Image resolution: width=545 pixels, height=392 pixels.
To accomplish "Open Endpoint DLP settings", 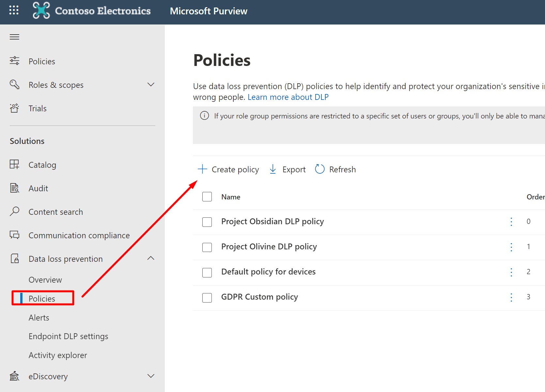I will pos(68,336).
